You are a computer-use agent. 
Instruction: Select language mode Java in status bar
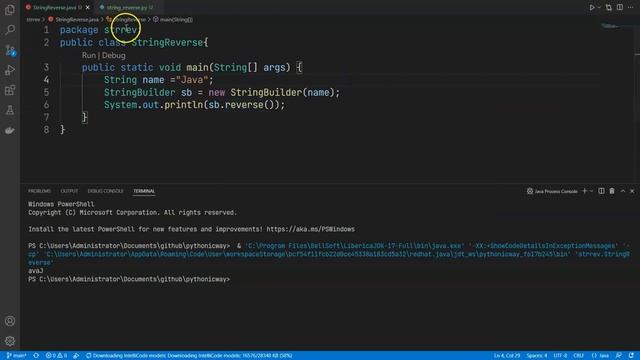600,356
